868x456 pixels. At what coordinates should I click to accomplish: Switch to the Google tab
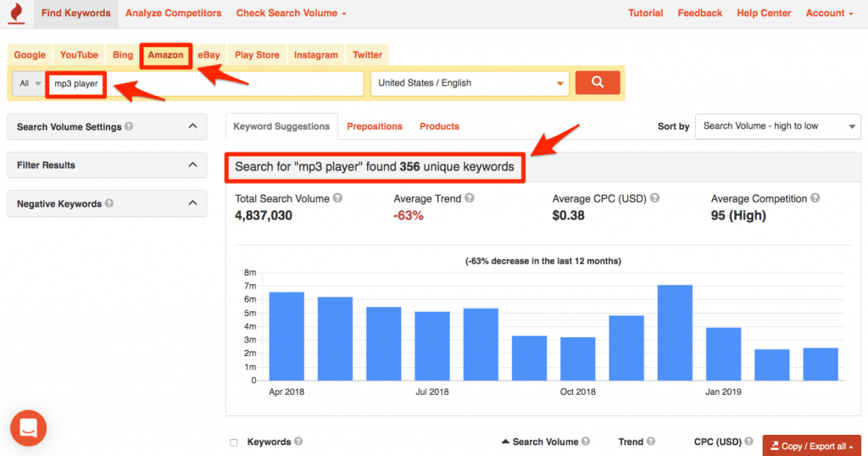30,55
